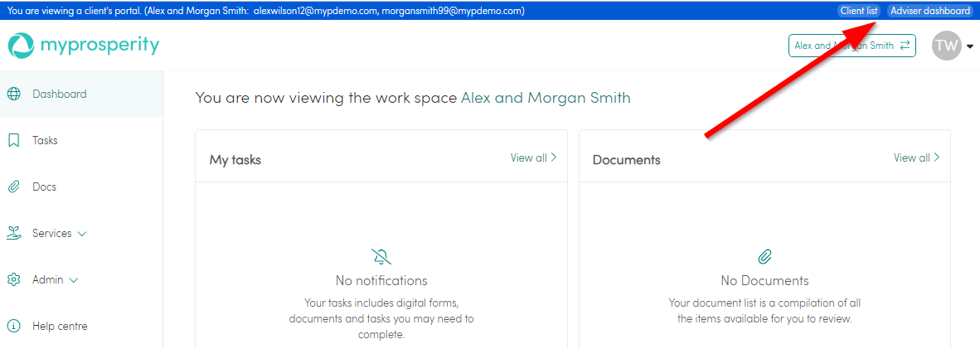The height and width of the screenshot is (349, 980).
Task: Click the Help centre info icon
Action: click(x=13, y=326)
